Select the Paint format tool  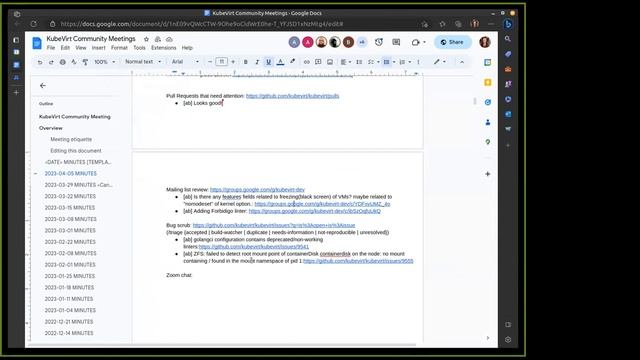click(x=85, y=62)
